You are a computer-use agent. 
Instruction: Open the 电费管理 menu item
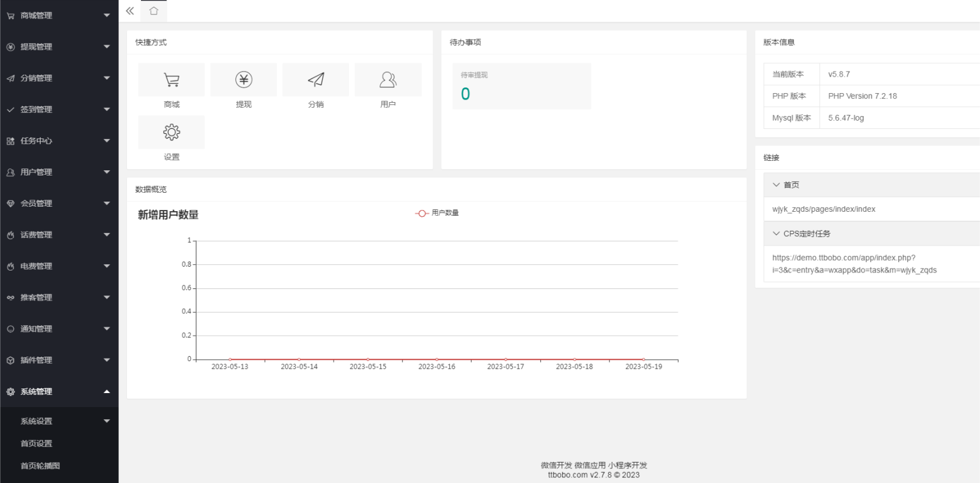click(x=59, y=266)
